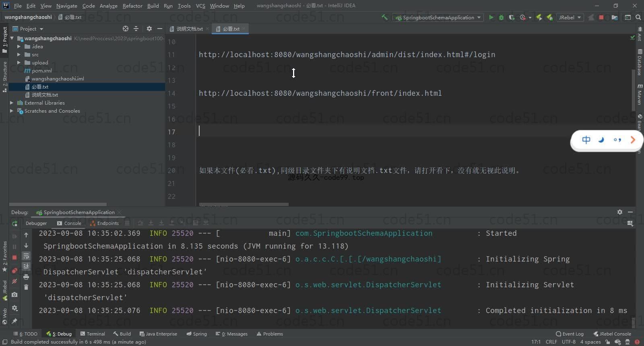The image size is (644, 346).
Task: Open Project panel settings gear
Action: point(149,29)
